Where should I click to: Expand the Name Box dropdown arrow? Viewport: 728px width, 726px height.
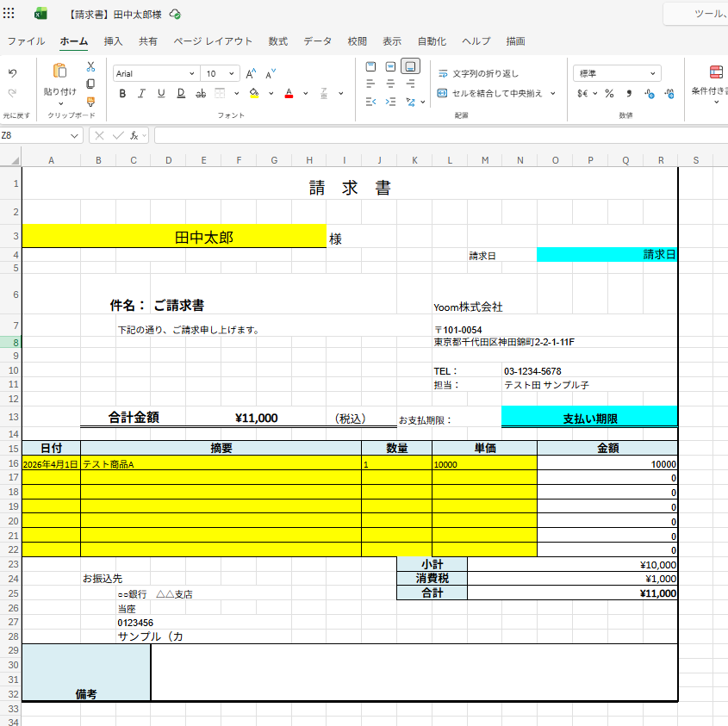click(x=74, y=135)
